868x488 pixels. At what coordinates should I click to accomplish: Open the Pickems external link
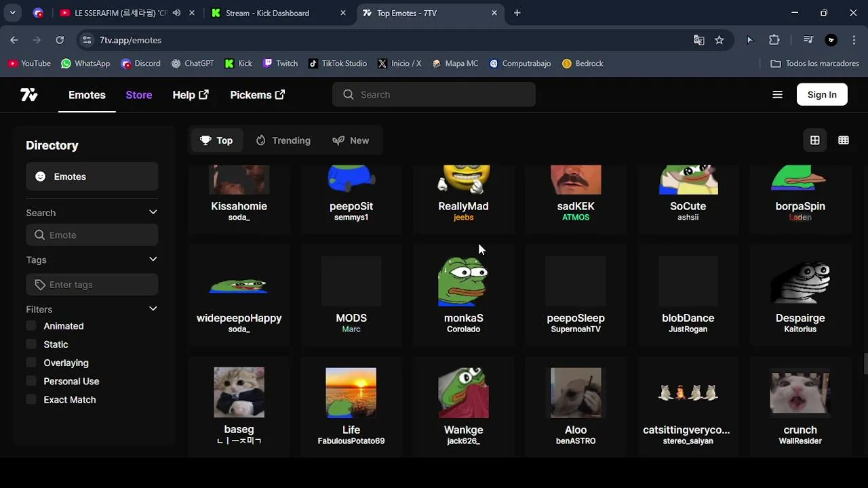[258, 95]
